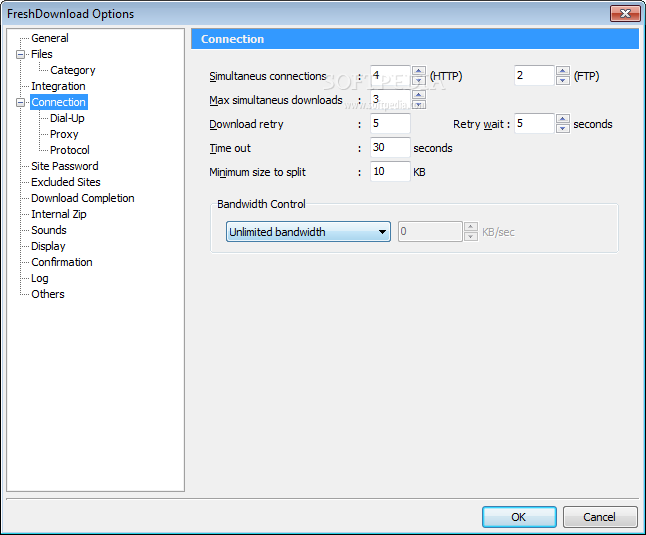Decrease HTTP simultaneous connections value
The height and width of the screenshot is (535, 646).
coord(419,80)
